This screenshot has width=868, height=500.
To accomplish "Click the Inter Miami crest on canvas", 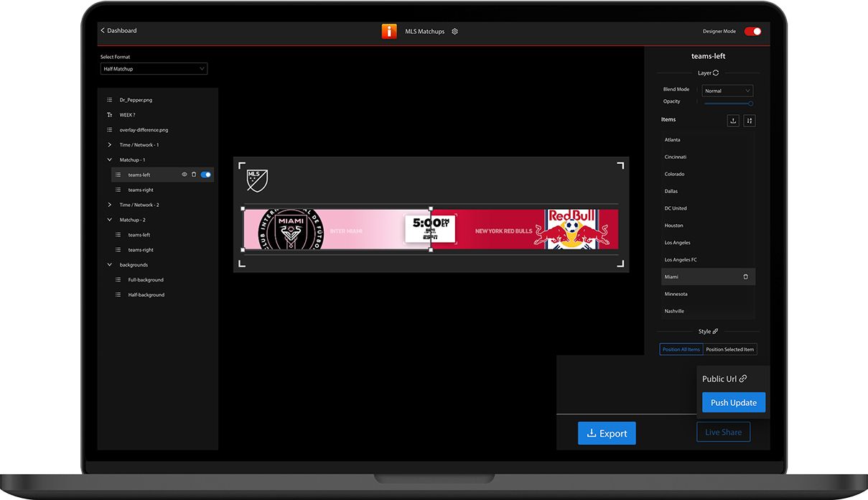I will click(x=291, y=229).
